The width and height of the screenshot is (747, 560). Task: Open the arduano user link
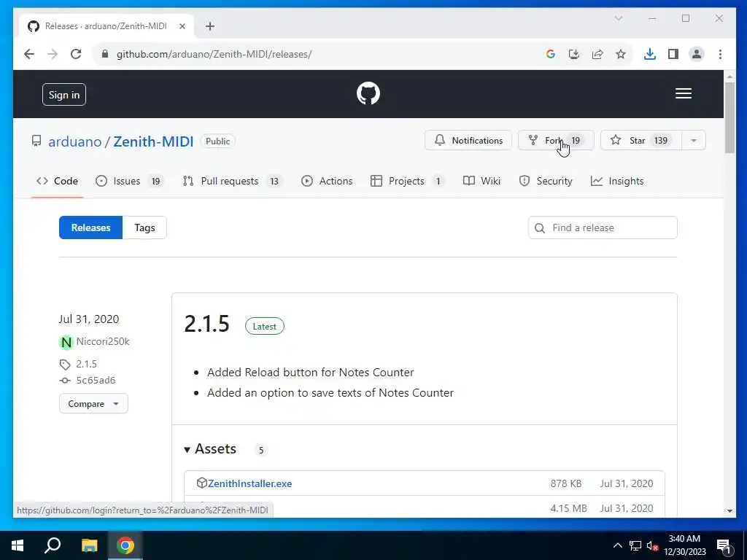(x=75, y=141)
